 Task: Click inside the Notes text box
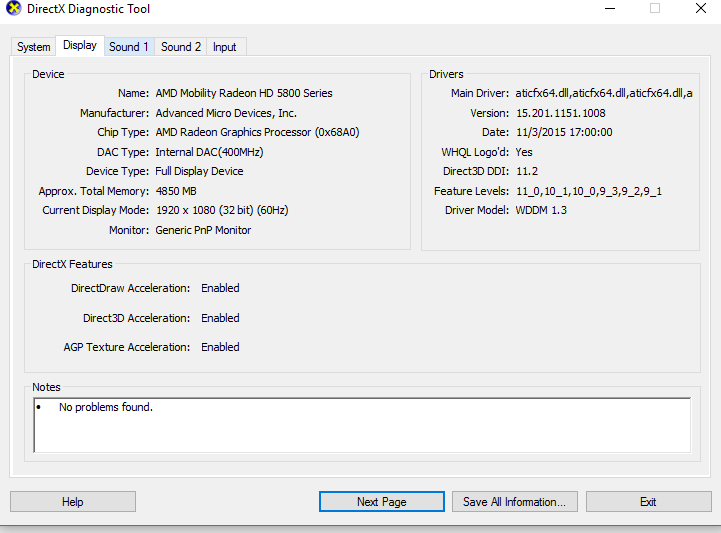pos(362,425)
